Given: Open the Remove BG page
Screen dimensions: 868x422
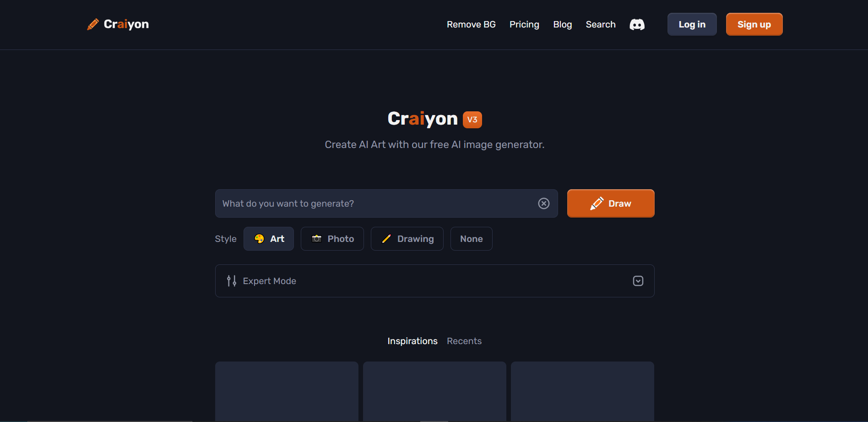Looking at the screenshot, I should pos(471,24).
